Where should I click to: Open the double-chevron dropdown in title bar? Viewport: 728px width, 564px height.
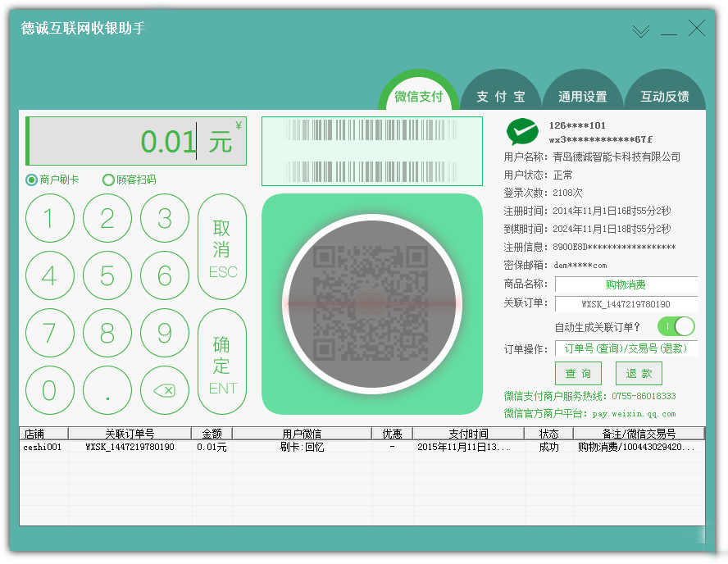640,31
